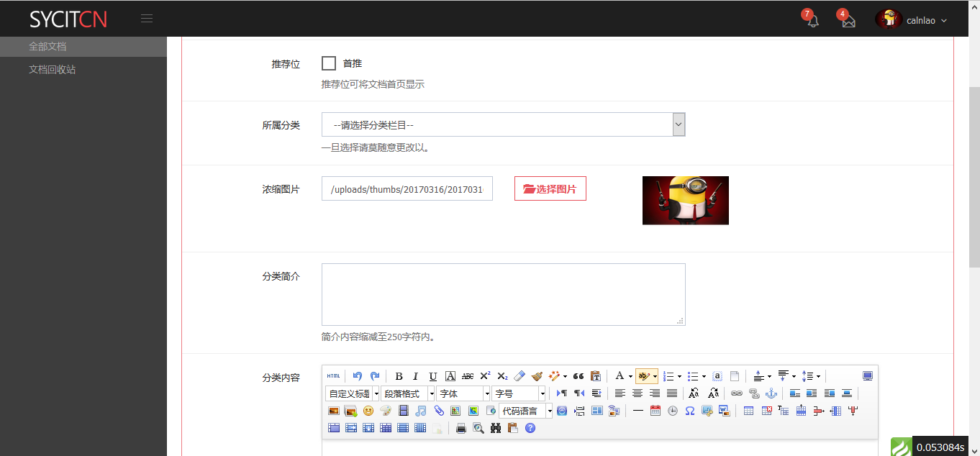This screenshot has height=456, width=980.
Task: Enable the 首推 checkbox
Action: 329,63
